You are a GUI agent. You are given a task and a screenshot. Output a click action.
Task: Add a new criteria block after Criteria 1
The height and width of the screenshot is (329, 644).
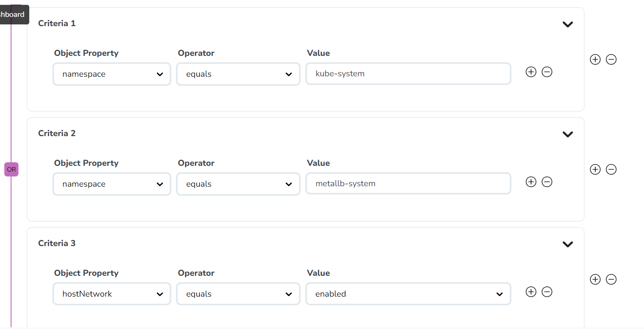click(595, 59)
